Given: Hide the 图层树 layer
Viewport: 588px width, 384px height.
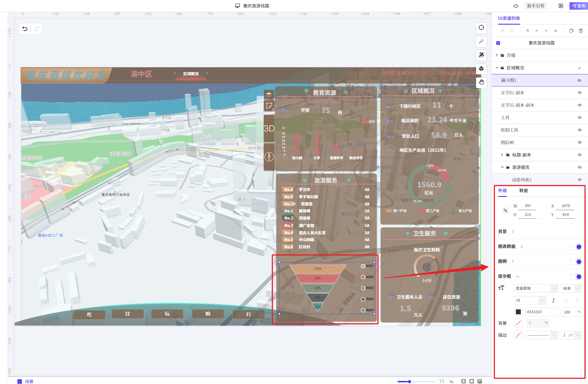Looking at the screenshot, I should pyautogui.click(x=579, y=143).
